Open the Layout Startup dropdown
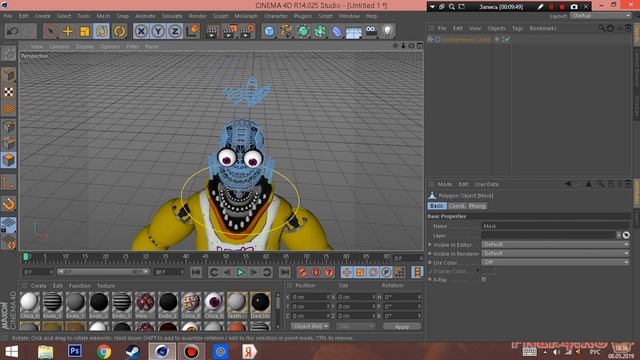 600,16
